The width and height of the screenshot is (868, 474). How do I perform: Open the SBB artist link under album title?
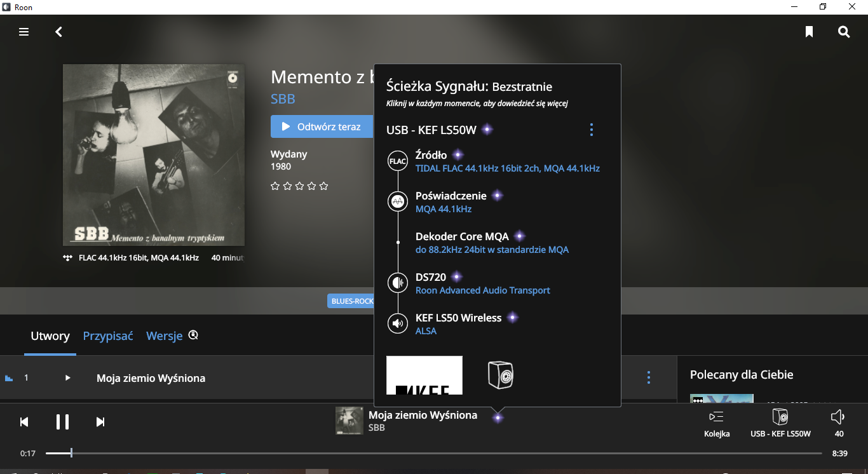[x=283, y=99]
